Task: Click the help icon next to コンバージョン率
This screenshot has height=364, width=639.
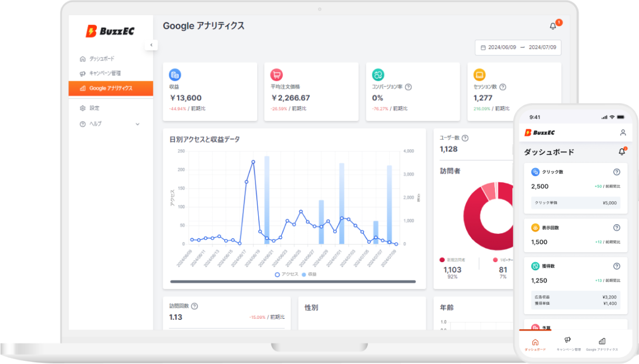Action: tap(408, 87)
